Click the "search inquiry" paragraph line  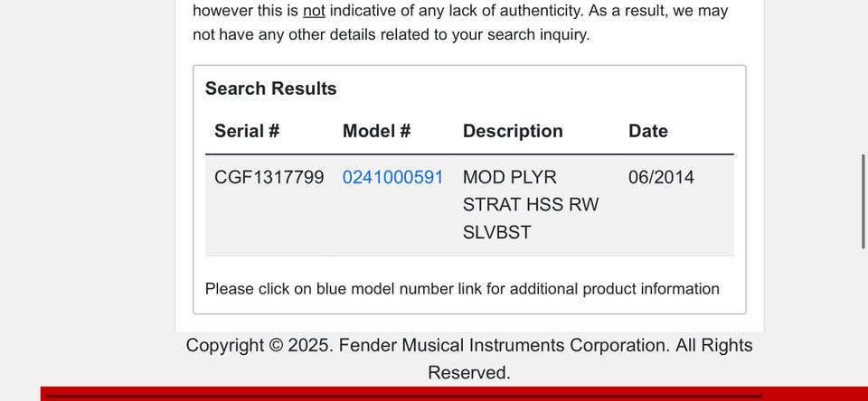(x=391, y=35)
